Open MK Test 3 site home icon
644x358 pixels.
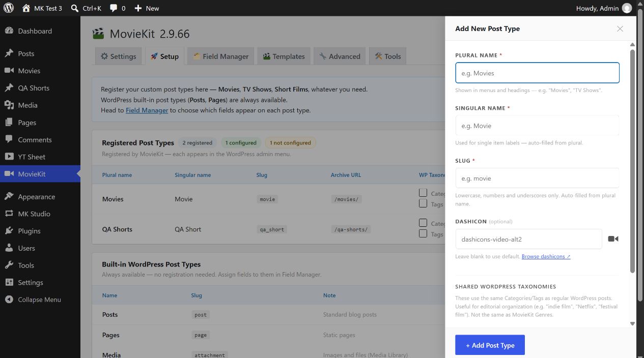coord(26,8)
